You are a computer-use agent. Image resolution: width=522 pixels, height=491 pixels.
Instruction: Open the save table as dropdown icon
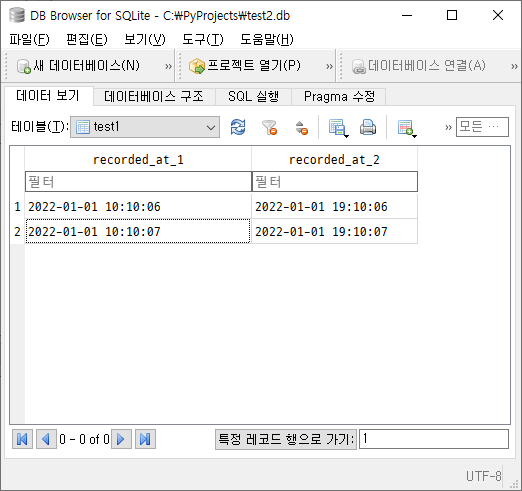[x=338, y=128]
